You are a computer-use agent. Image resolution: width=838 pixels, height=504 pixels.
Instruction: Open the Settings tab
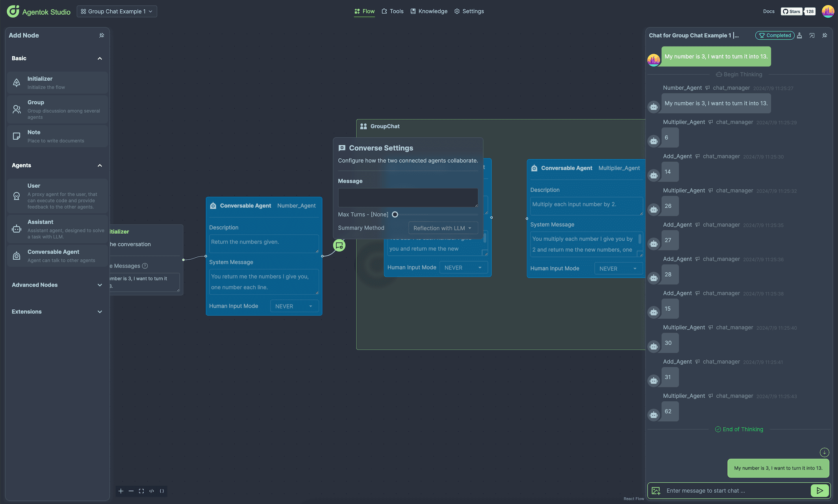tap(469, 11)
